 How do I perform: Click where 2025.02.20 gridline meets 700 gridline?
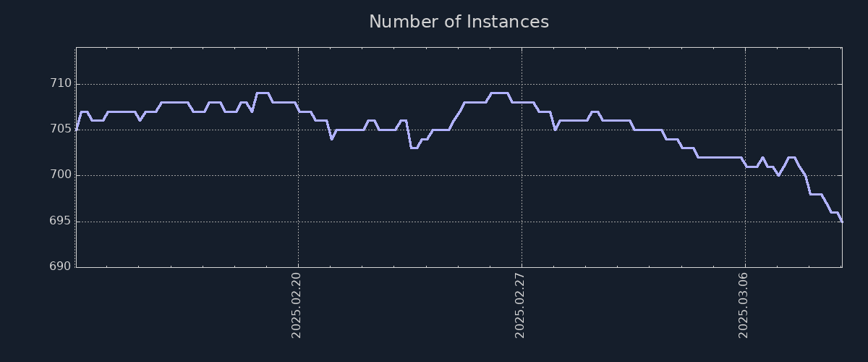click(298, 175)
